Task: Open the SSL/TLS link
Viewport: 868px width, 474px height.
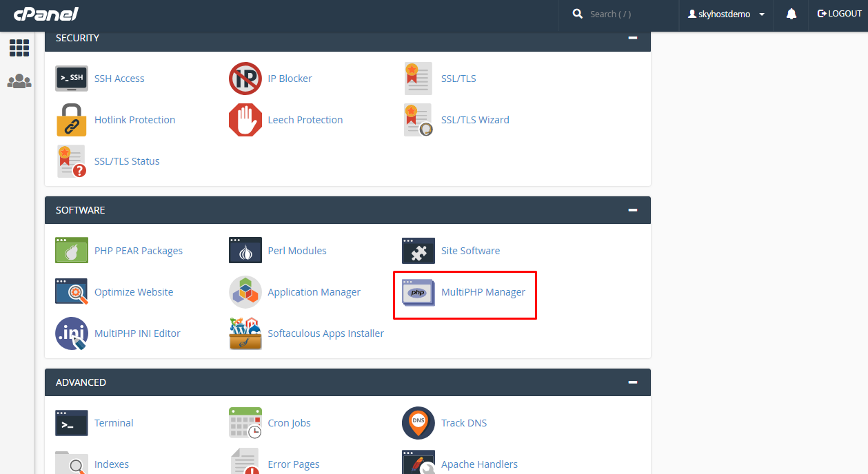Action: click(x=458, y=79)
